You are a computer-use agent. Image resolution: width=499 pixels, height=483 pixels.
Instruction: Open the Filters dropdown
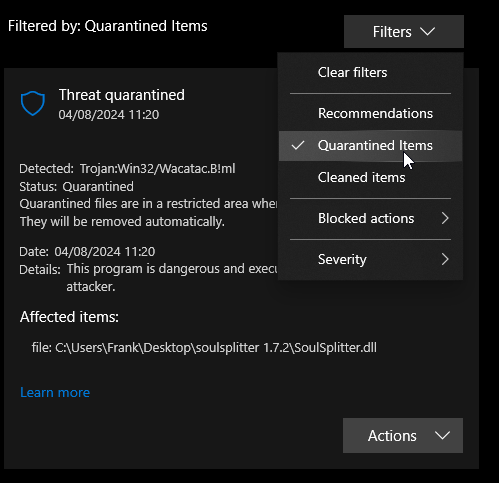point(404,32)
